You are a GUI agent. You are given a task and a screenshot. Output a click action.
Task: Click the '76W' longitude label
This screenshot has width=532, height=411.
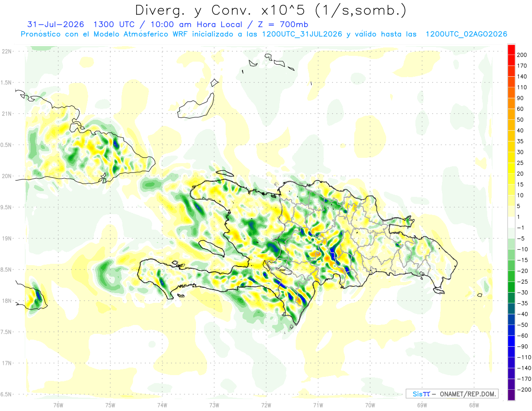[x=58, y=406]
